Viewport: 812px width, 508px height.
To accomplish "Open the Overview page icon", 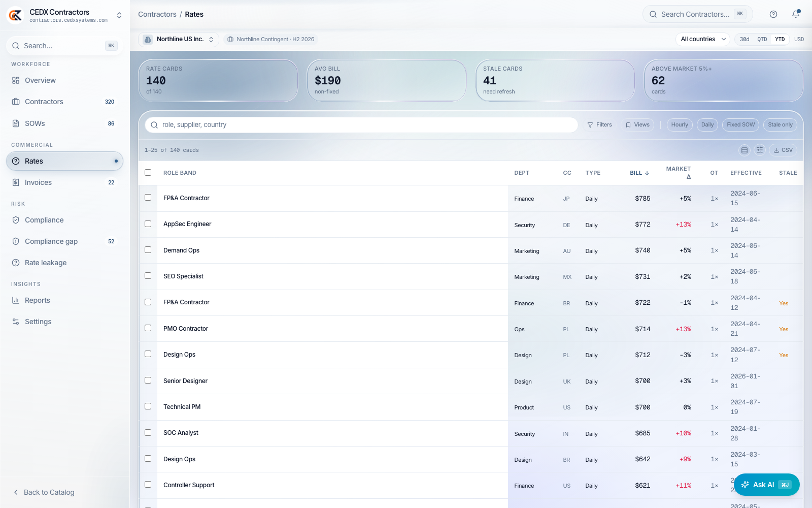I will (16, 80).
